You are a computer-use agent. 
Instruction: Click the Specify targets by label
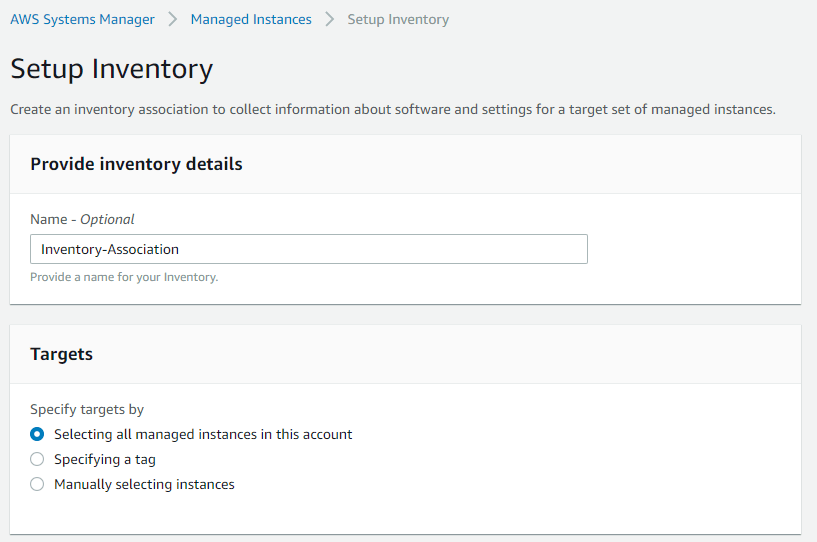click(87, 410)
